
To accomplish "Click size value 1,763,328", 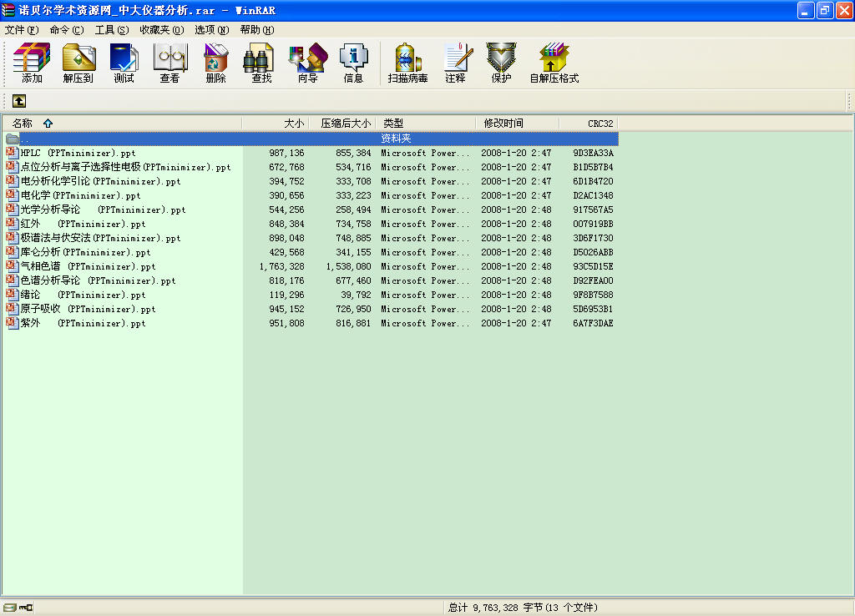I will [x=282, y=266].
